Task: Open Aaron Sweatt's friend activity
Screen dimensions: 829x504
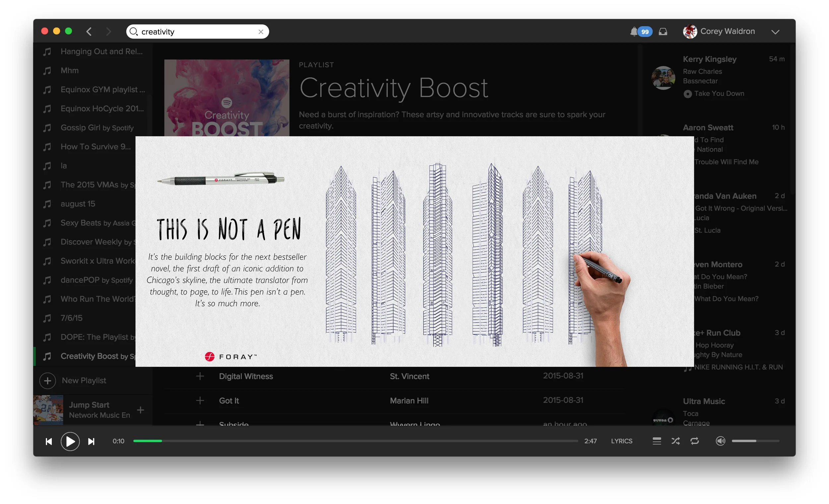Action: pyautogui.click(x=708, y=128)
